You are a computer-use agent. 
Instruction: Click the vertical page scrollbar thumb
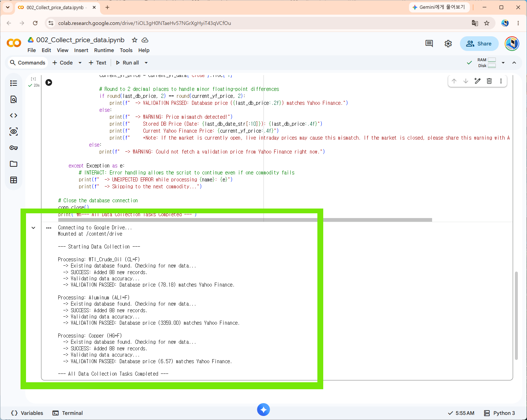(516, 316)
